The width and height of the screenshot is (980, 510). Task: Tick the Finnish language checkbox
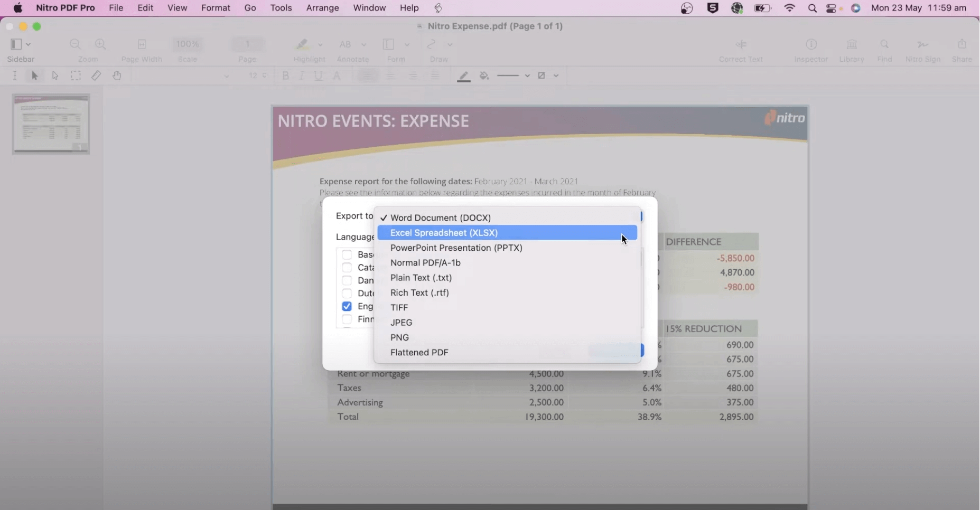click(347, 319)
